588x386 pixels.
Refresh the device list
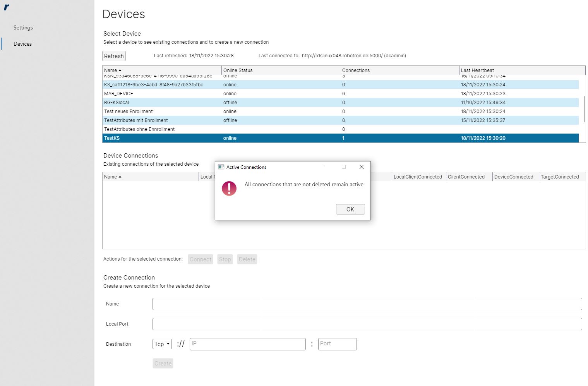(x=114, y=56)
